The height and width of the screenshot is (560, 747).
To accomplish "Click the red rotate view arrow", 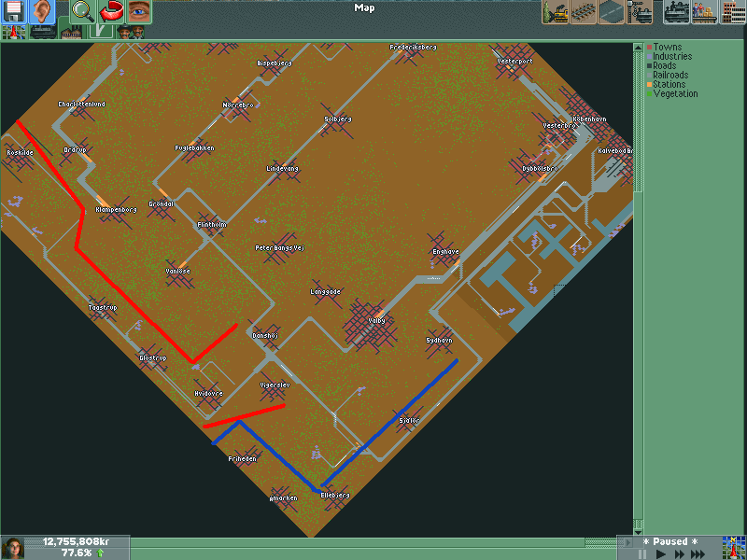I will pyautogui.click(x=111, y=11).
